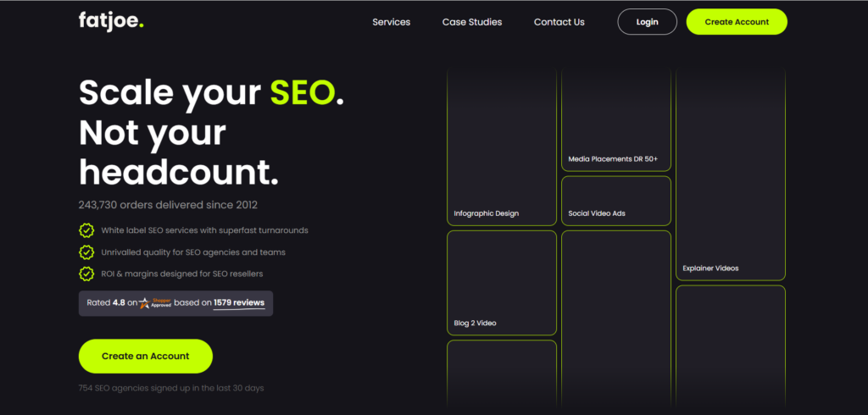This screenshot has width=868, height=415.
Task: Select the Social Video Ads card
Action: click(x=616, y=201)
